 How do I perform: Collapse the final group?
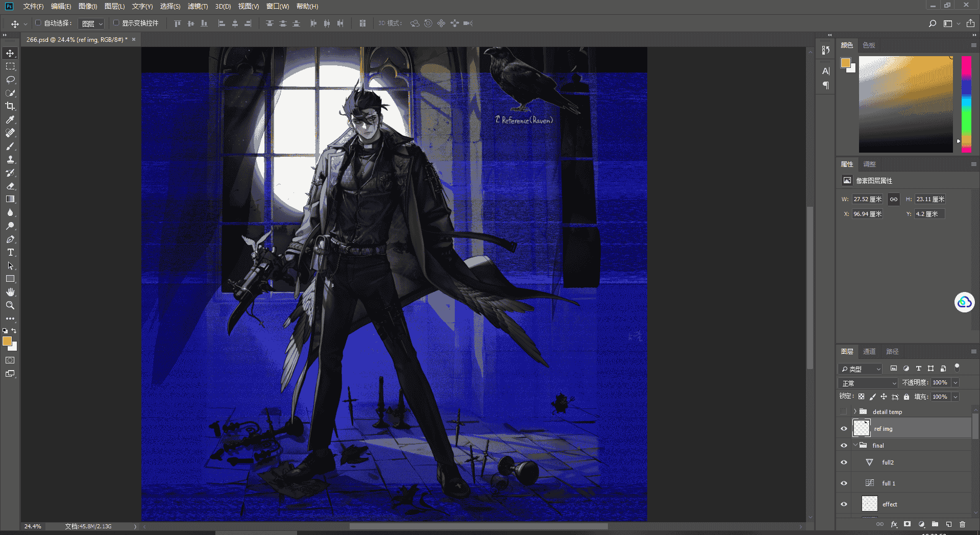click(855, 445)
